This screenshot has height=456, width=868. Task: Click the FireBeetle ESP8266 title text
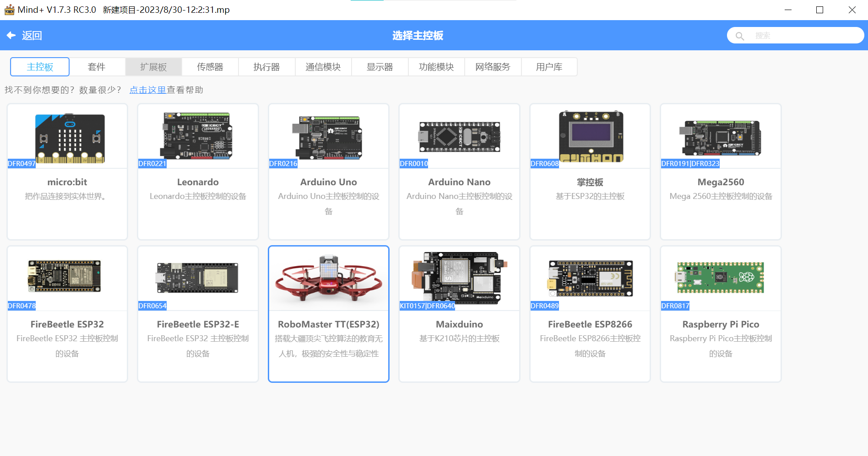coord(590,324)
